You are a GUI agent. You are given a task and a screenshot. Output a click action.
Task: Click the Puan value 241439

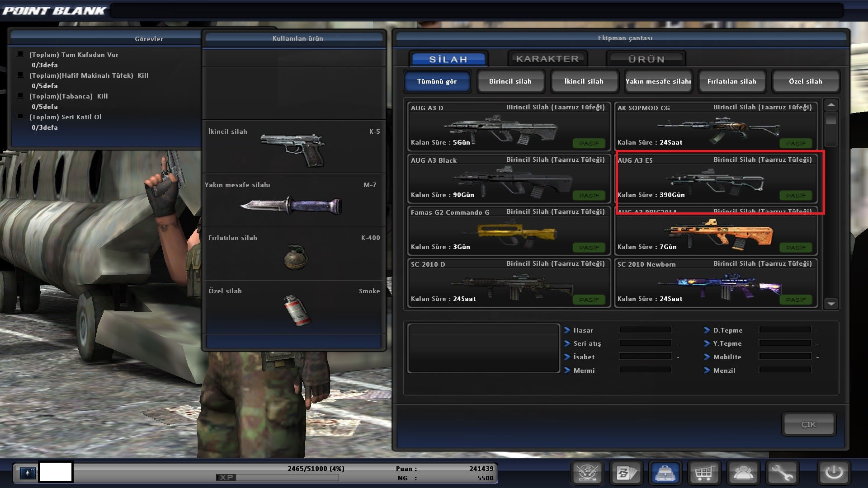[481, 469]
